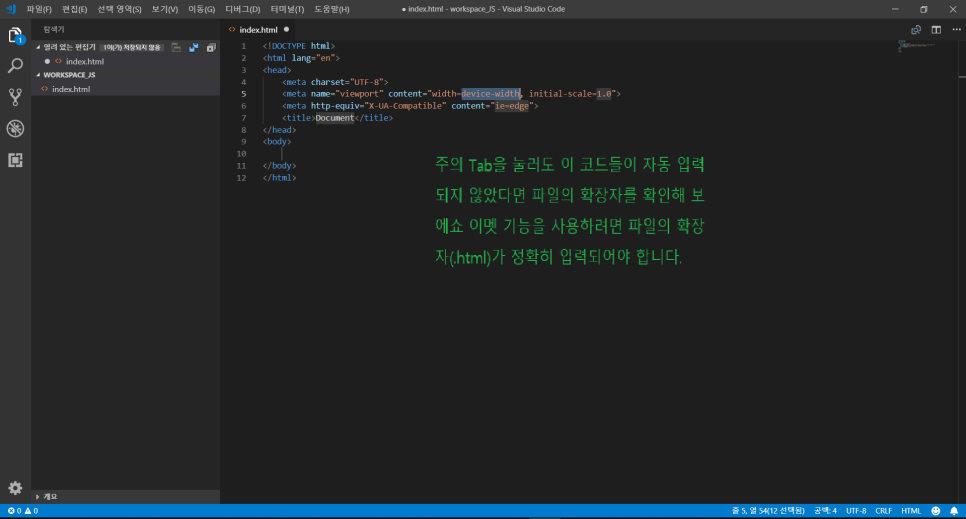
Task: Click the closing </html> tag on line 12
Action: click(279, 178)
